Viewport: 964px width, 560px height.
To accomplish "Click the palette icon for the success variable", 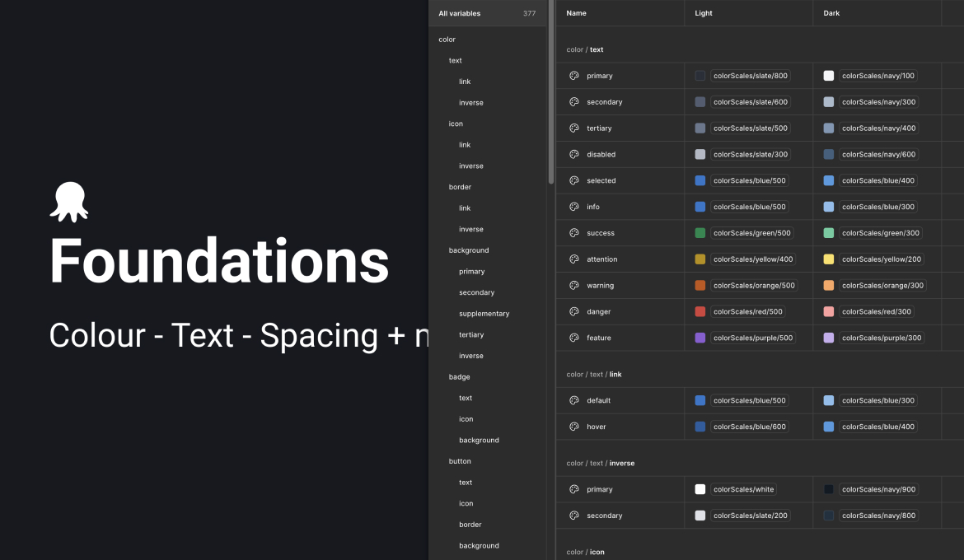I will coord(574,233).
